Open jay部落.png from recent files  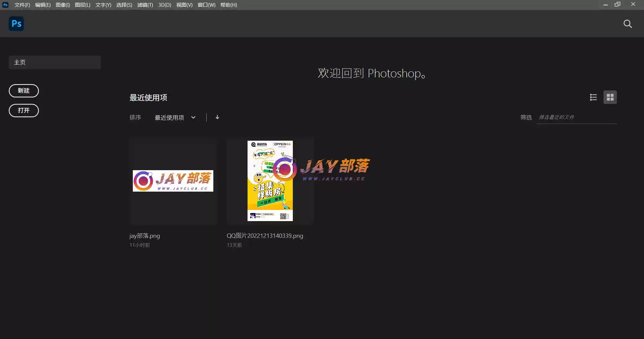[x=173, y=181]
